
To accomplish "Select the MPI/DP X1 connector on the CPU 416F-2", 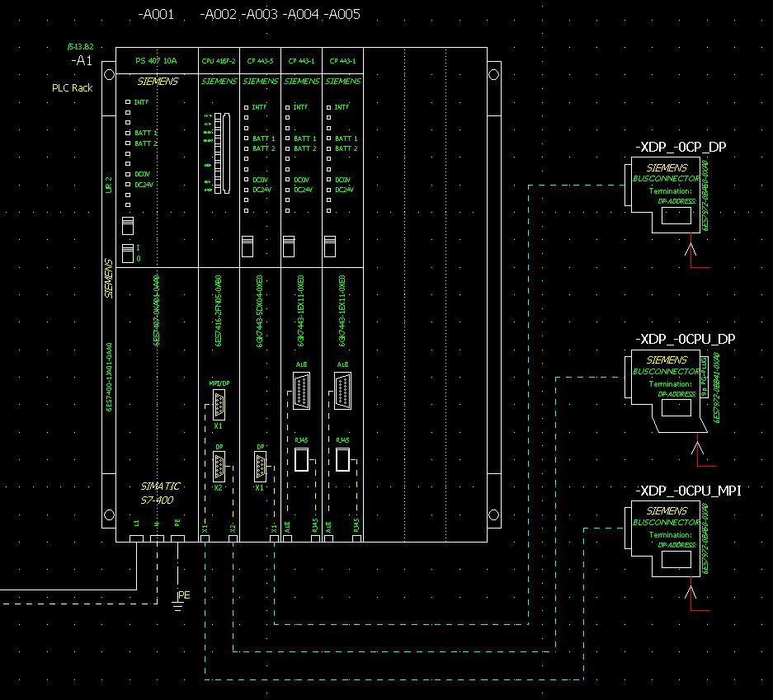I will (x=219, y=405).
